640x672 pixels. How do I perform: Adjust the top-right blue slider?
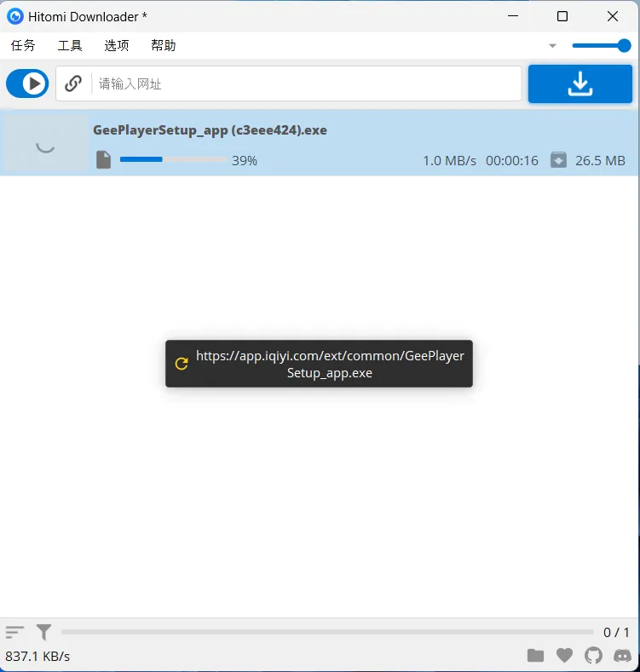[602, 45]
